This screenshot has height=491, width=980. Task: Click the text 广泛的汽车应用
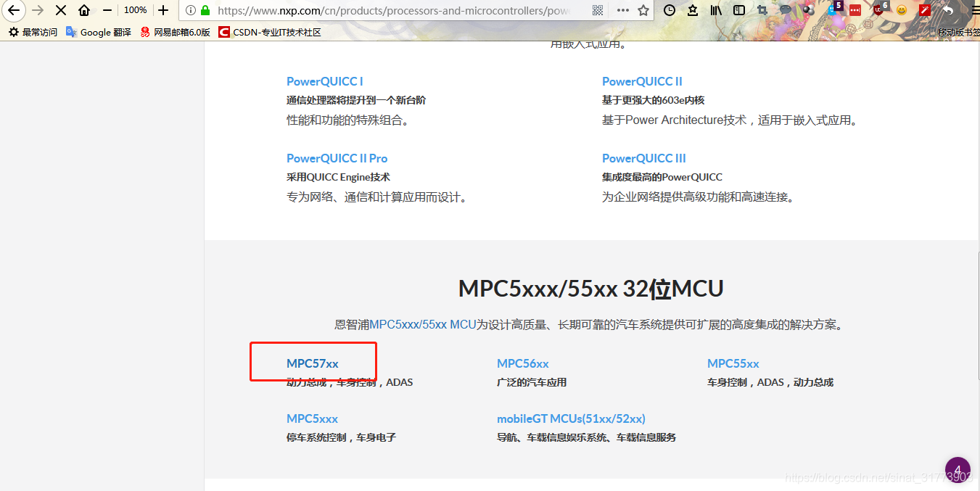coord(532,382)
